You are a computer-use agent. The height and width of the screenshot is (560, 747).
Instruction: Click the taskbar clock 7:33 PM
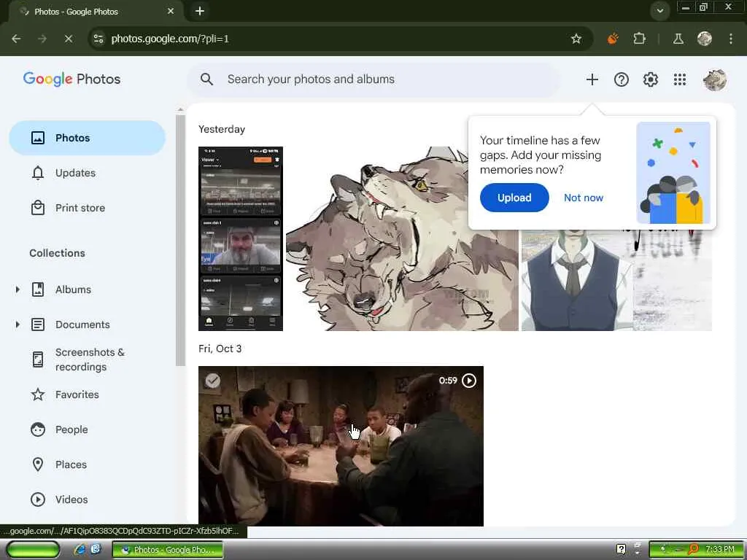pyautogui.click(x=719, y=550)
